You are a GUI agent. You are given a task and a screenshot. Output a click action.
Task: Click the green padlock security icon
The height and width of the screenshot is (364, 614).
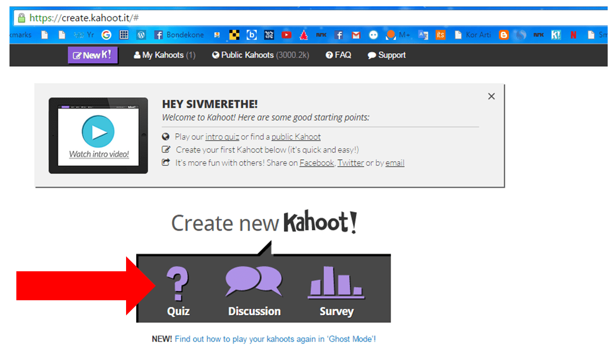(22, 17)
